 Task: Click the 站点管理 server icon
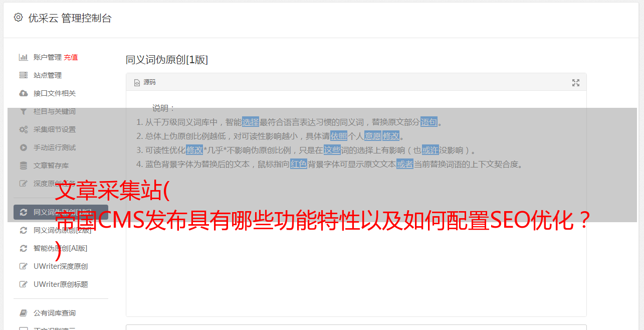[23, 75]
